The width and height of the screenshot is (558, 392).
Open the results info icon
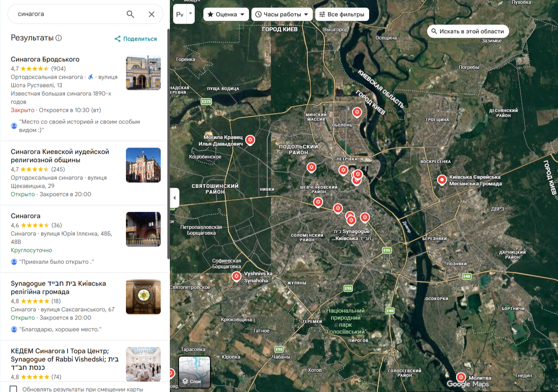point(59,38)
